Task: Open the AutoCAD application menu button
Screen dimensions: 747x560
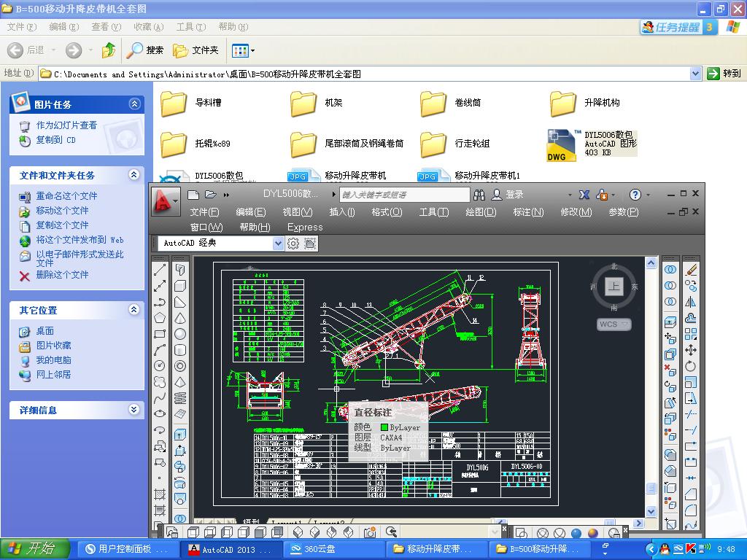Action: click(x=166, y=201)
